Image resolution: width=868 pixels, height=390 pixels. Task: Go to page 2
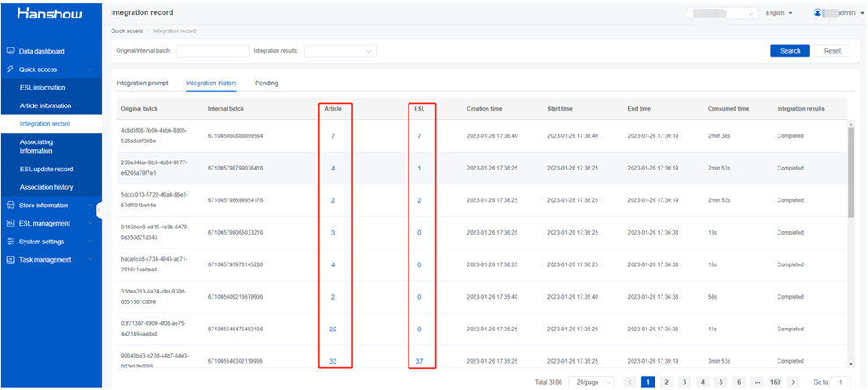click(x=667, y=382)
